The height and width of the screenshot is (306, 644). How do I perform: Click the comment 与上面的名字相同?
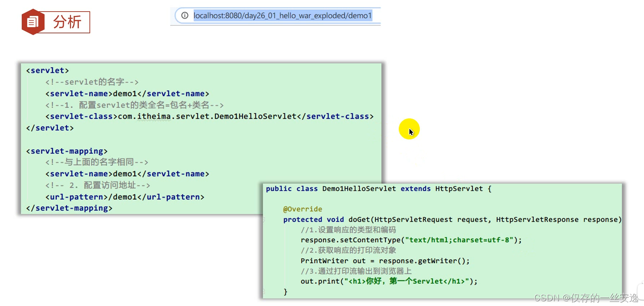[97, 162]
